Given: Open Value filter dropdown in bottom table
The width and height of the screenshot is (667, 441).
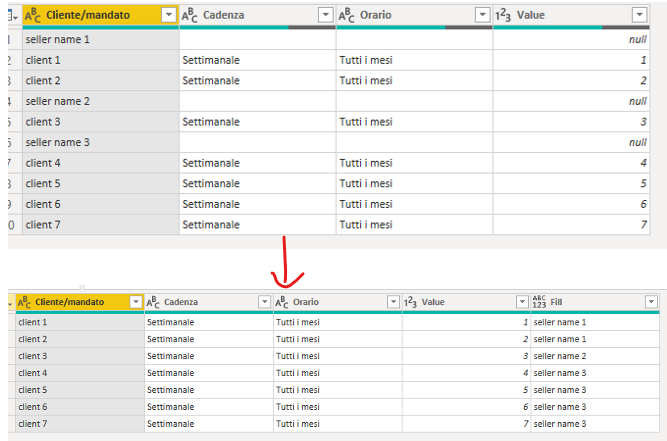Looking at the screenshot, I should tap(522, 302).
